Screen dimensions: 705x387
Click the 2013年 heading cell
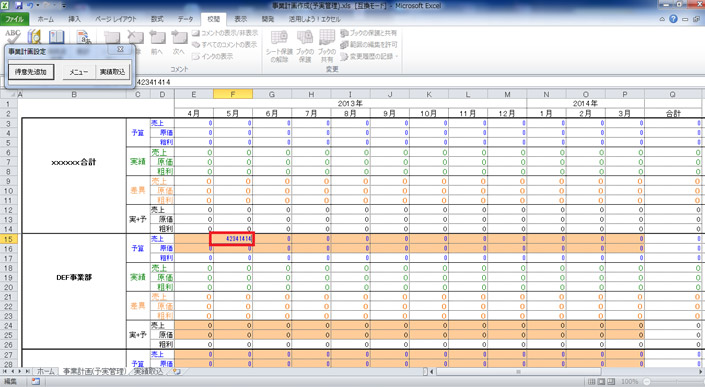[x=350, y=104]
